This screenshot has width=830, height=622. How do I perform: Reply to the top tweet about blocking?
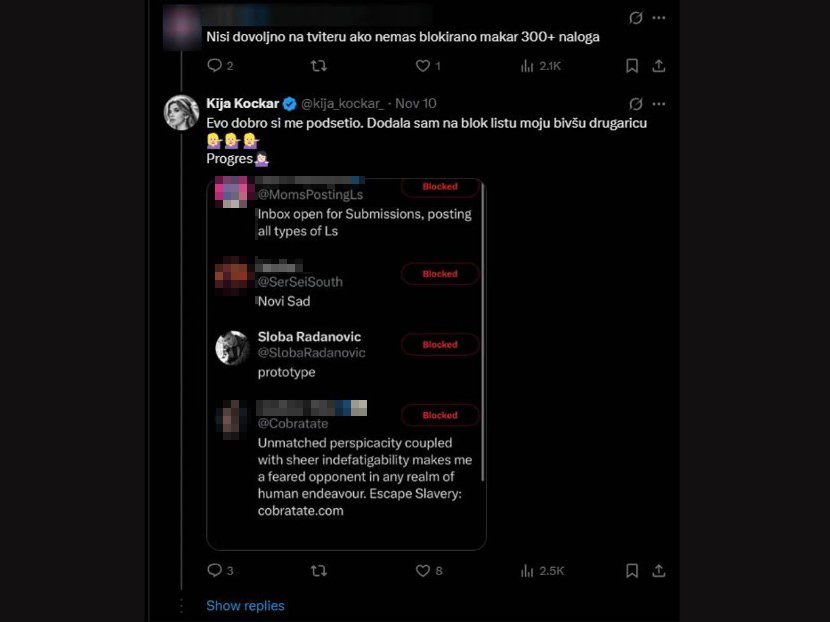214,66
